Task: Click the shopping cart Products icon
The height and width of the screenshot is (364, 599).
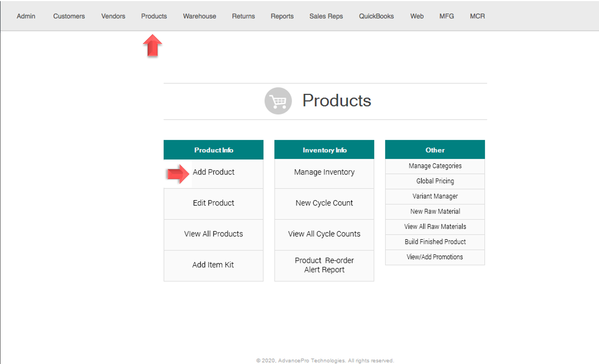Action: [x=278, y=101]
